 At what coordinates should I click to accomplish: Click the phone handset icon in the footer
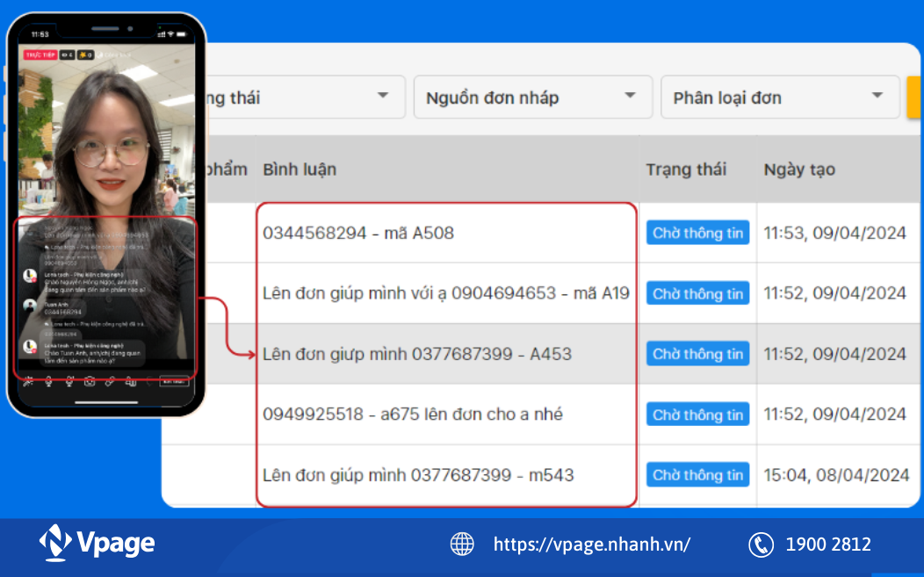[x=761, y=545]
